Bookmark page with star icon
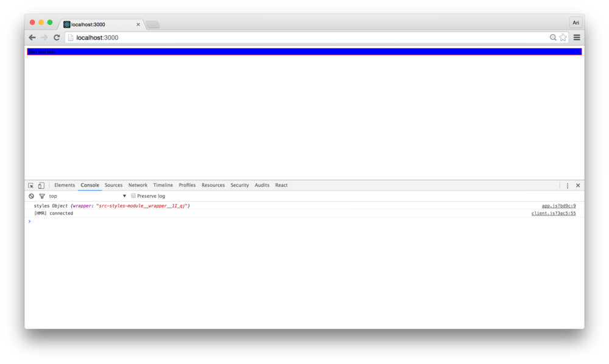The width and height of the screenshot is (609, 364). [x=563, y=38]
